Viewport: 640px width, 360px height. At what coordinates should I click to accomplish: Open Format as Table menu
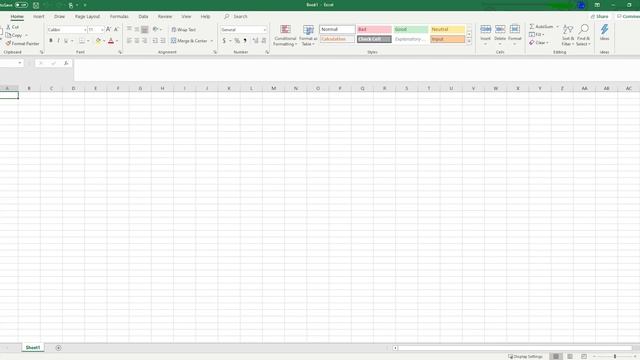[x=308, y=35]
